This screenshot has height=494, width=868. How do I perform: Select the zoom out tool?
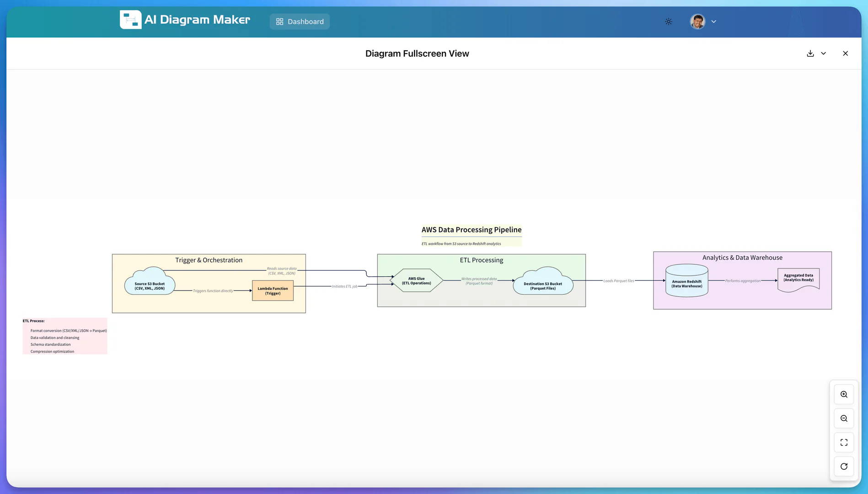843,418
